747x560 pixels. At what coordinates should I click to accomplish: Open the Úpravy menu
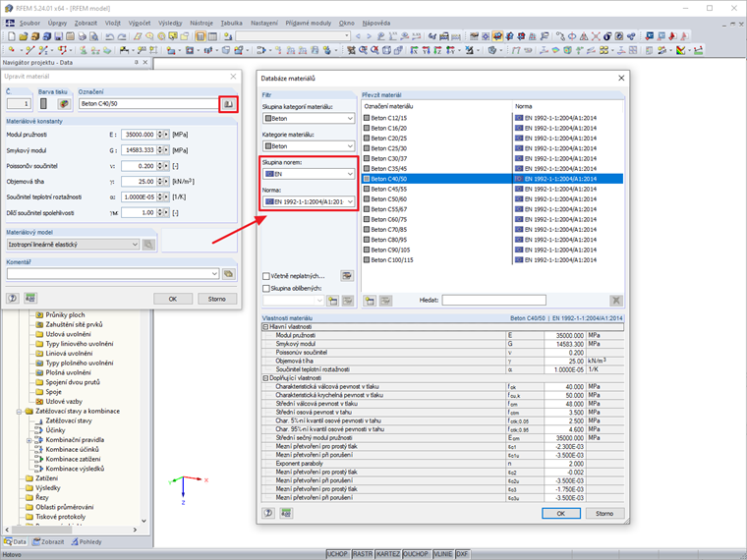[57, 23]
